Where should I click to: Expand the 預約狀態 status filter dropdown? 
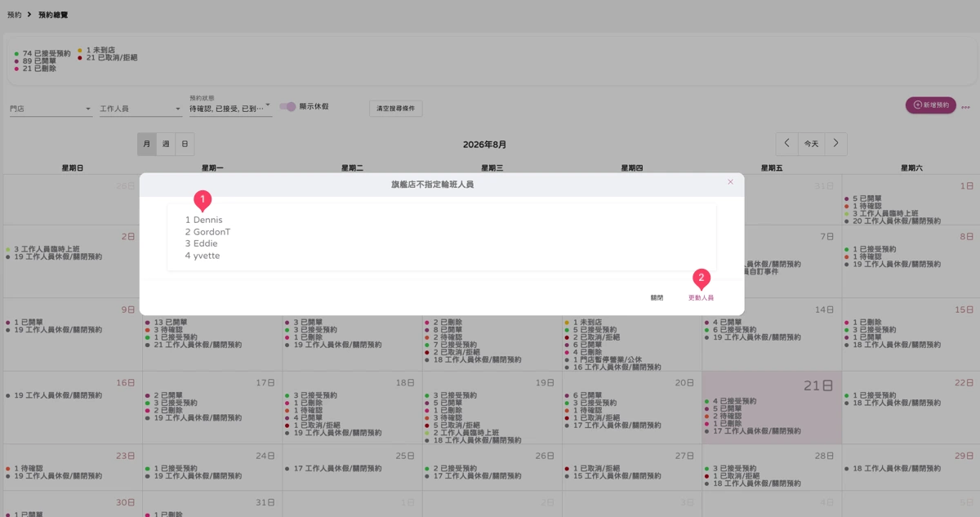pos(230,109)
